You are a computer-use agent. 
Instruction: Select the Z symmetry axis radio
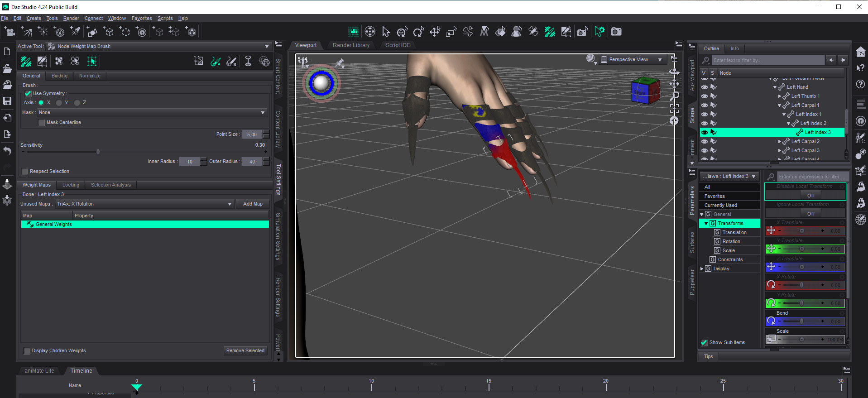click(x=77, y=103)
